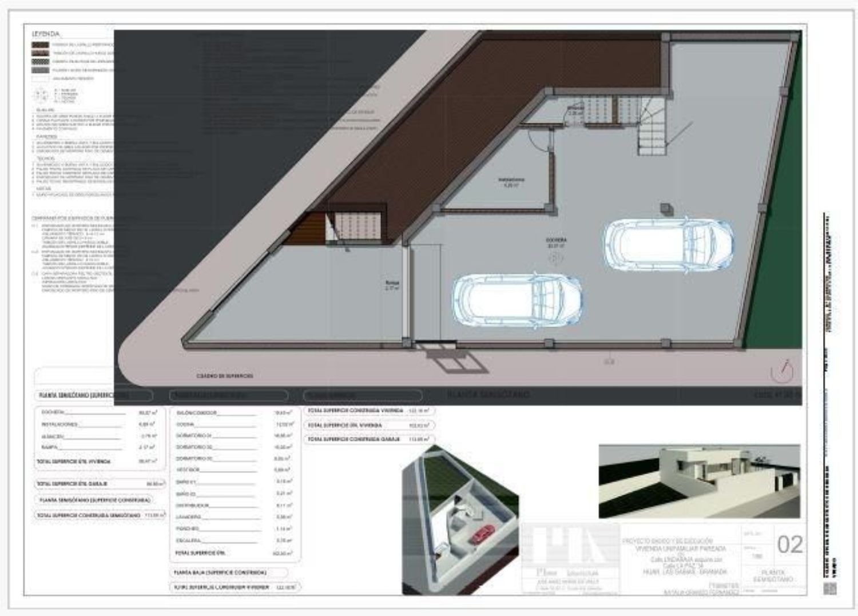Screen dimensions: 858x616
Task: Click the Planta baja superficie construida header
Action: coord(229,573)
